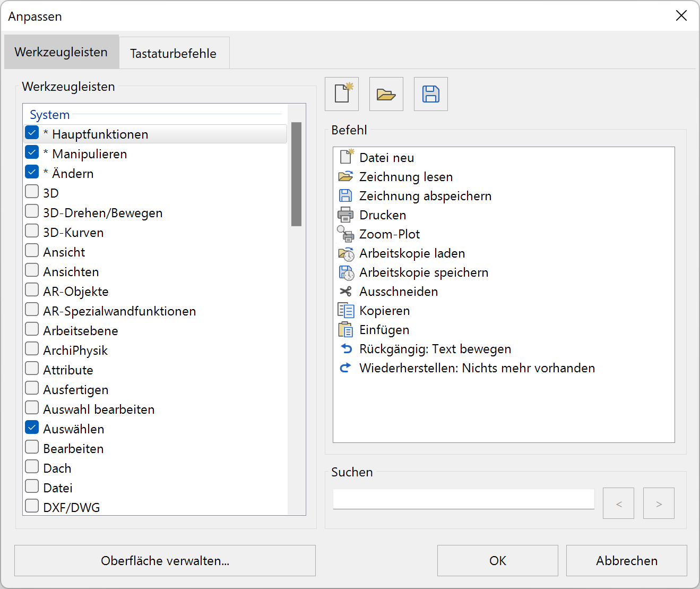Select the Ausschneiden scissors command
Screen dimensions: 700x589
399,291
